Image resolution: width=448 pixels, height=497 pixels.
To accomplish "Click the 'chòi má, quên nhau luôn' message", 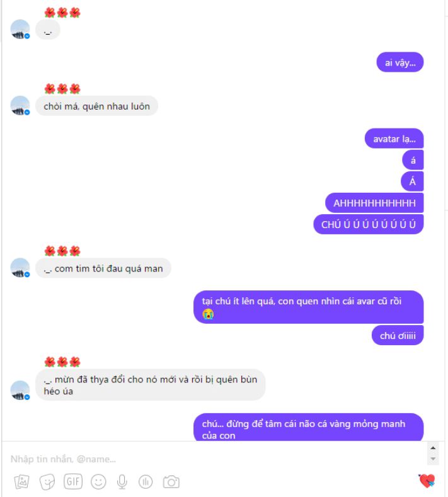I will coord(96,106).
